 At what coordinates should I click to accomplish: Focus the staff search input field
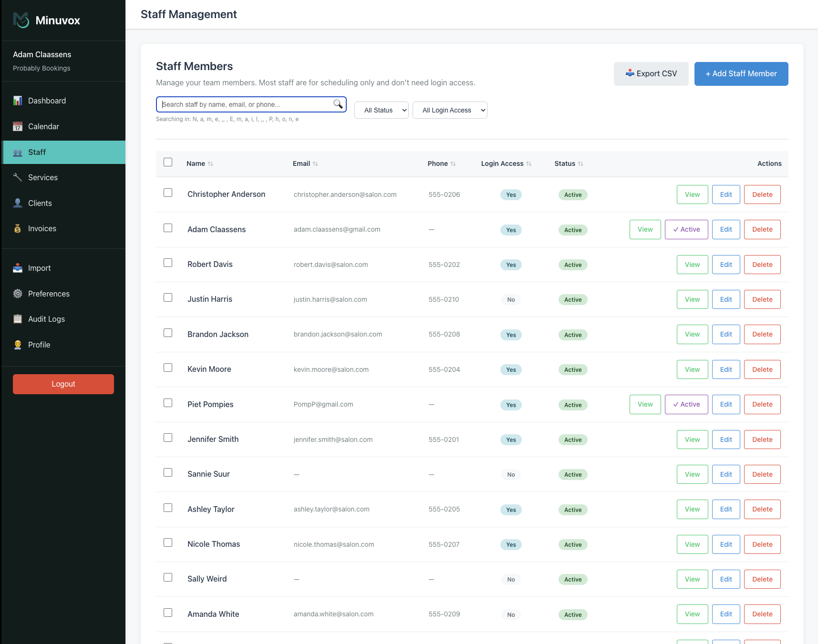[246, 104]
